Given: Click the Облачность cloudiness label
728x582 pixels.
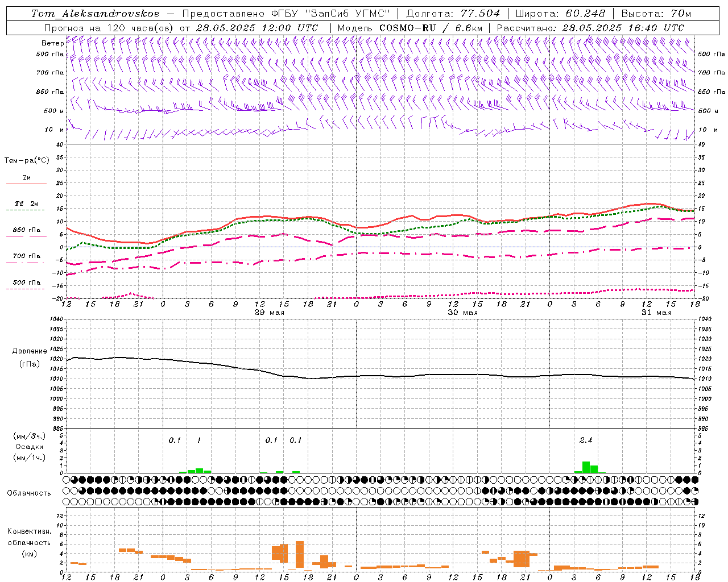Looking at the screenshot, I should point(29,493).
